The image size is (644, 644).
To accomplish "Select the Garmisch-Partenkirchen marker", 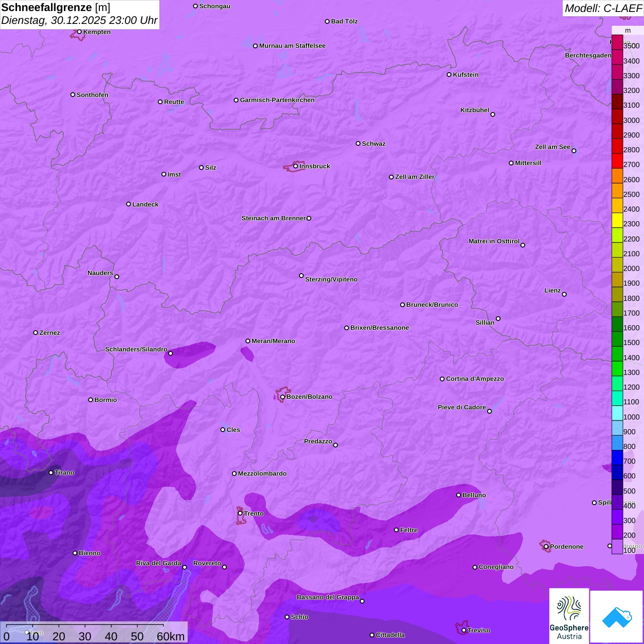I will click(236, 100).
